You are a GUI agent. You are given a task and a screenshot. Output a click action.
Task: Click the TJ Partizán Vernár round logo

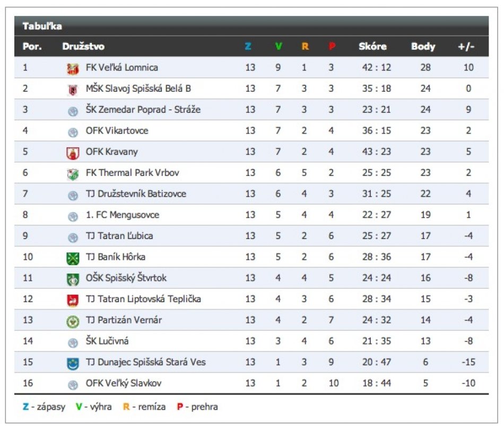(x=73, y=321)
